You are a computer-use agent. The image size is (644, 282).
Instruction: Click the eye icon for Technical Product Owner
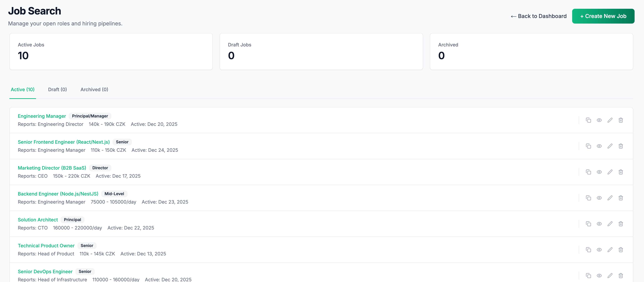[x=599, y=250]
